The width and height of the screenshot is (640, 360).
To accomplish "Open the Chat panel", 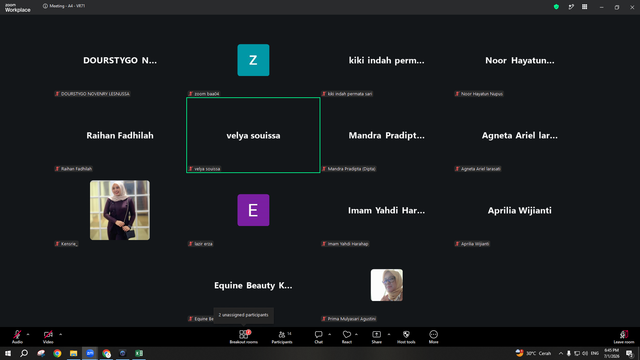I will 318,337.
